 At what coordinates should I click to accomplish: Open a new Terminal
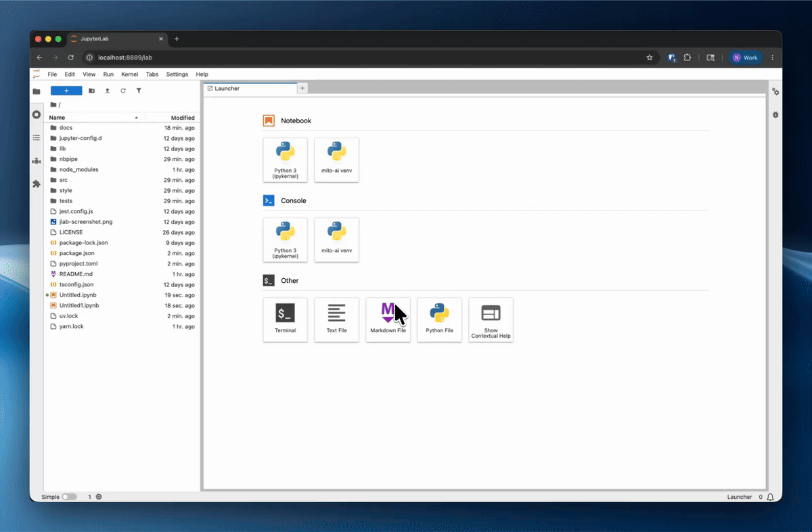[285, 319]
